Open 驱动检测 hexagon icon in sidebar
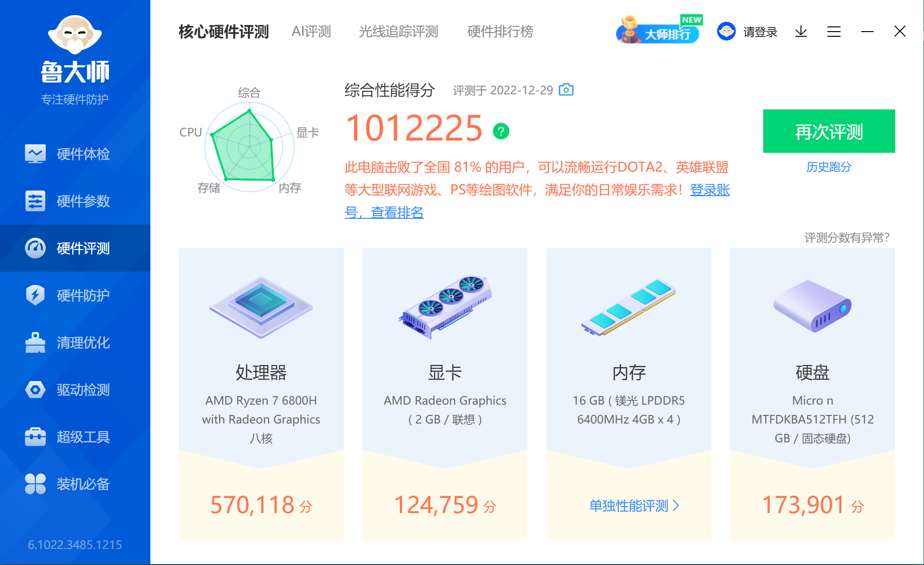This screenshot has height=565, width=924. pyautogui.click(x=35, y=390)
